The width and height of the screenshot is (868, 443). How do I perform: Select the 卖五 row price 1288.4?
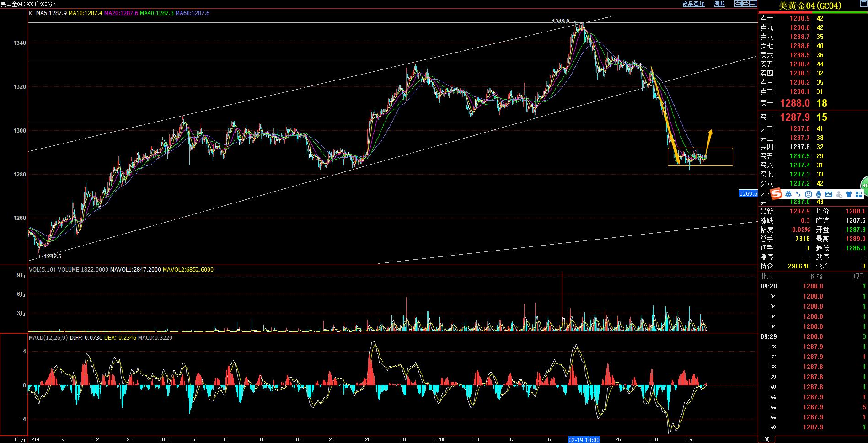click(800, 64)
